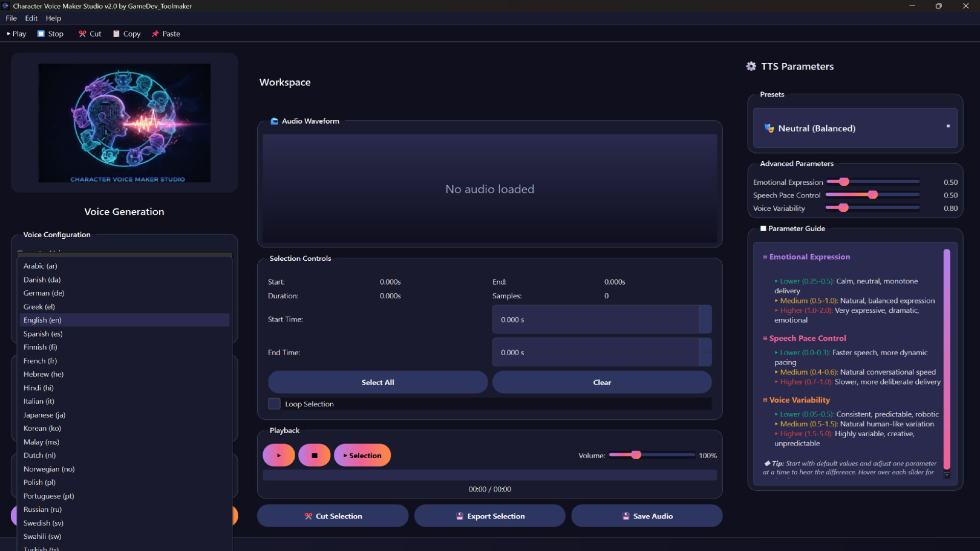Click the Audio Waveform panel icon
Viewport: 980px width, 551px height.
click(x=275, y=121)
